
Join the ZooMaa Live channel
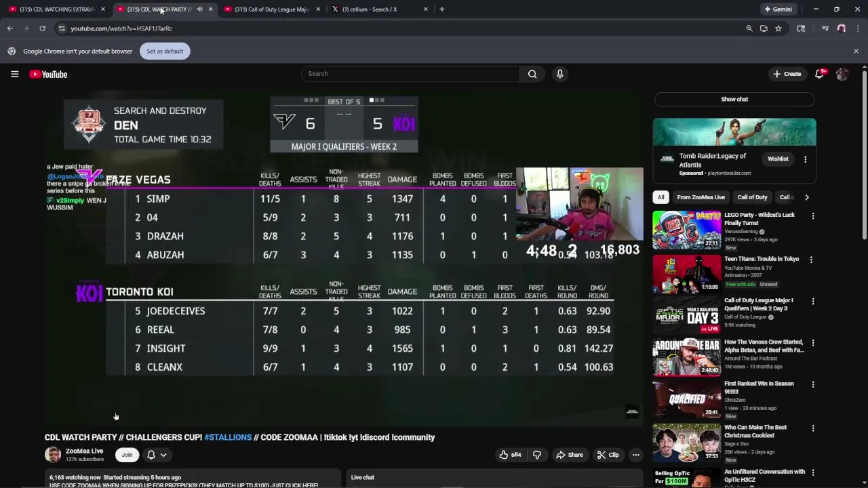point(127,455)
